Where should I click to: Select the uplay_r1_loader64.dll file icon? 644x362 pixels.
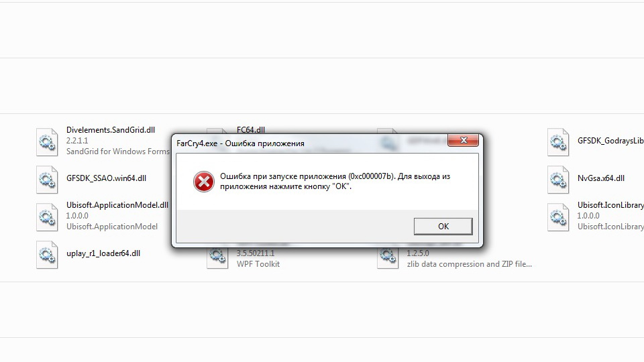[x=47, y=255]
